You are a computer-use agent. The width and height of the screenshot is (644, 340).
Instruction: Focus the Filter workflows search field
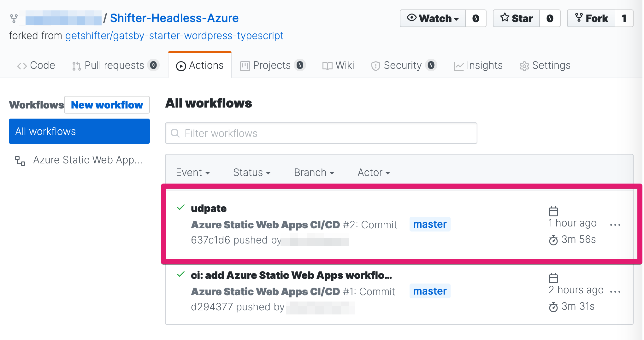[321, 133]
